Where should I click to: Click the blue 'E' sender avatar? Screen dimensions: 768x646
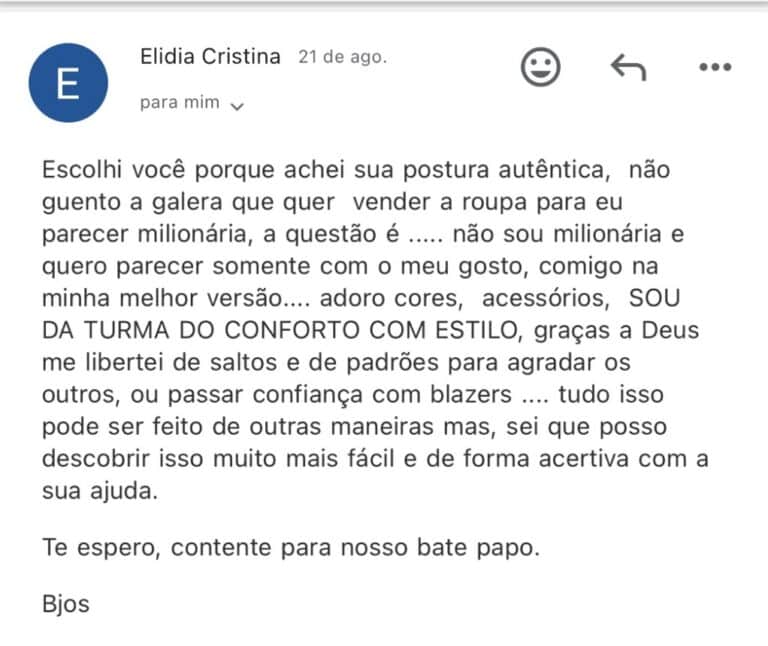point(68,83)
